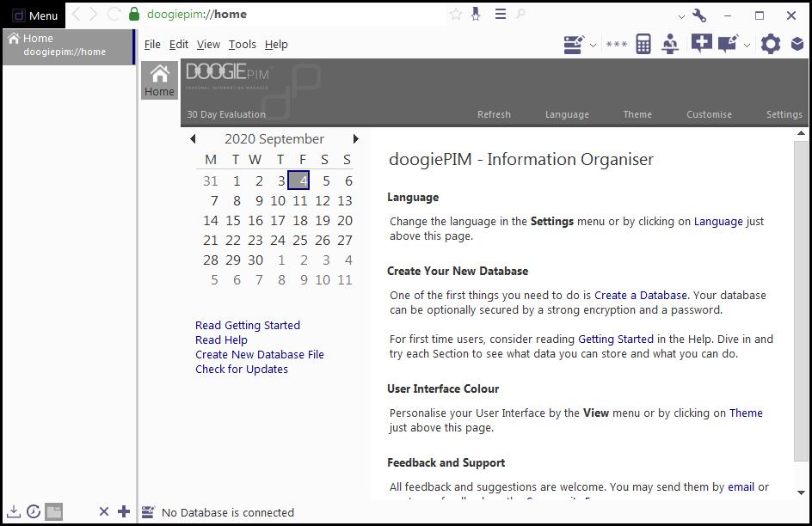Click the Home icon button in header
This screenshot has height=526, width=812.
pyautogui.click(x=159, y=80)
